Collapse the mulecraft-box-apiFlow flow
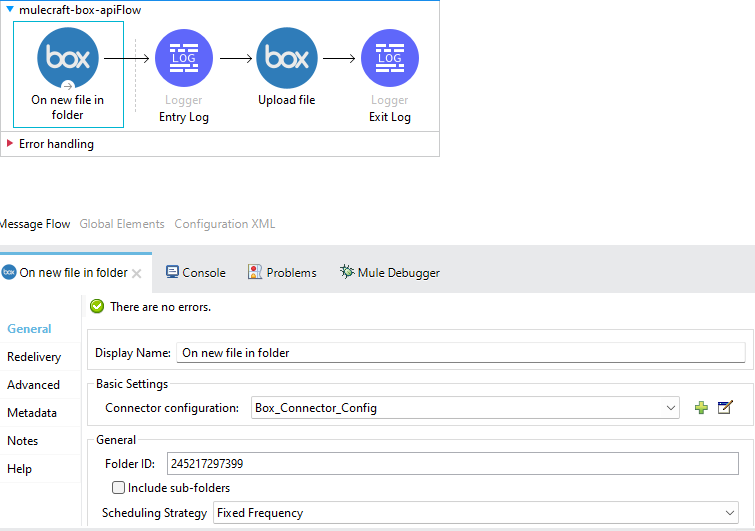This screenshot has height=531, width=755. (10, 9)
